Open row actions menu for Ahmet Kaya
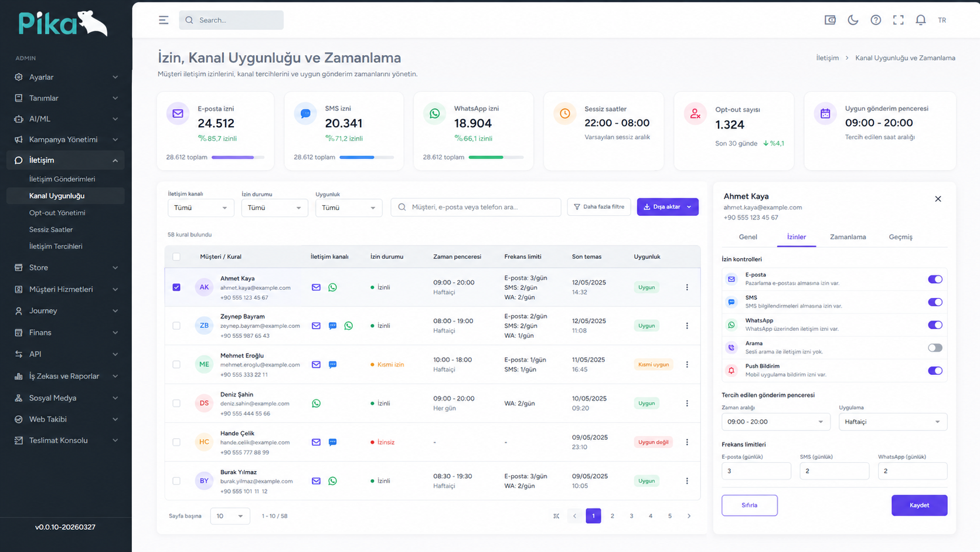Image resolution: width=980 pixels, height=552 pixels. [687, 287]
